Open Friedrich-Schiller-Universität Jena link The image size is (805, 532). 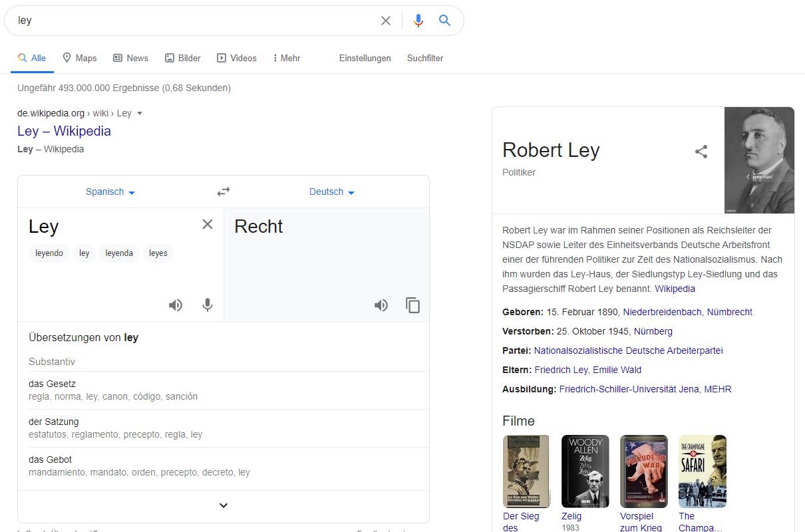click(x=629, y=389)
